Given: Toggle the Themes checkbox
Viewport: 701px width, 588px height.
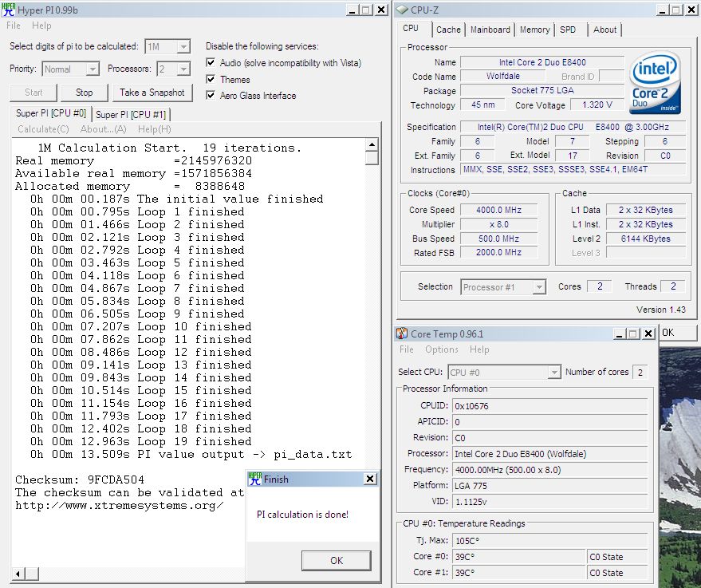Looking at the screenshot, I should tap(211, 79).
